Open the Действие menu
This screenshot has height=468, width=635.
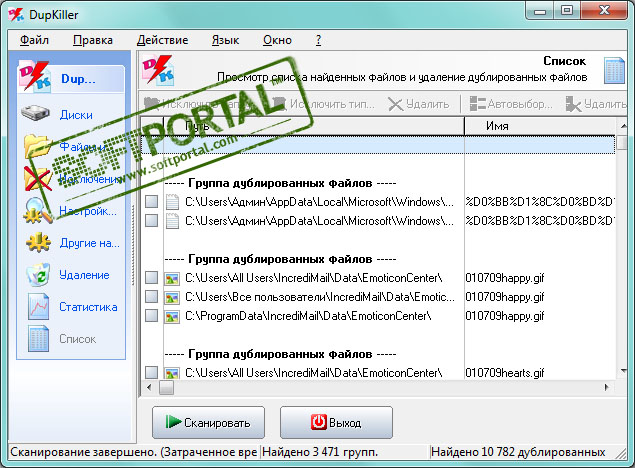[162, 40]
